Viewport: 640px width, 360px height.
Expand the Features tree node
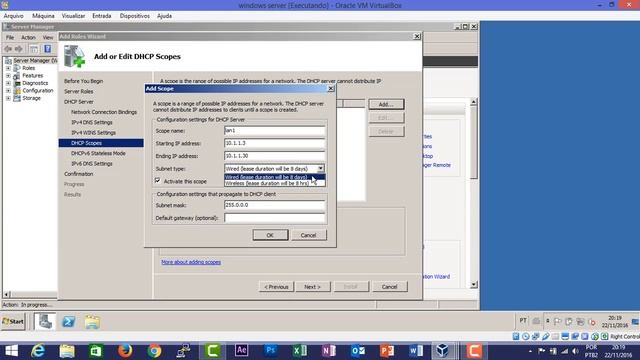[x=8, y=76]
